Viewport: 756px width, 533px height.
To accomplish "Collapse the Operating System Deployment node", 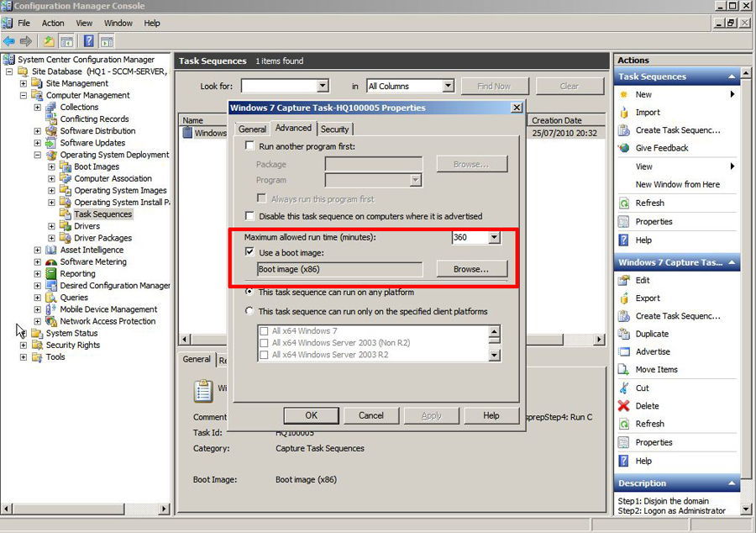I will point(38,155).
